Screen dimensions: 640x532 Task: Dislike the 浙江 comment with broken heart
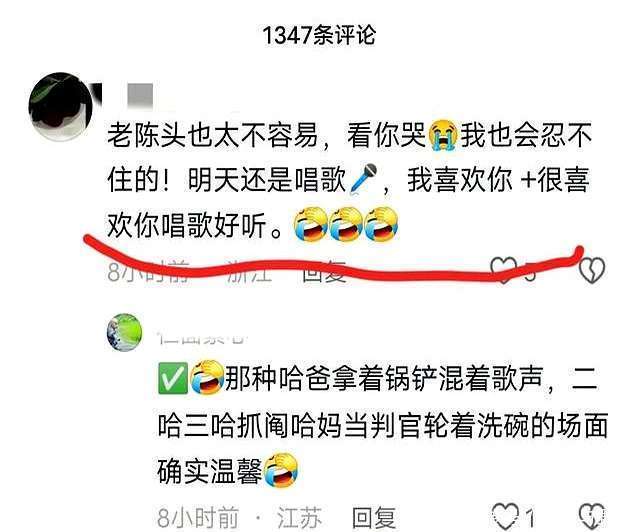click(x=592, y=270)
